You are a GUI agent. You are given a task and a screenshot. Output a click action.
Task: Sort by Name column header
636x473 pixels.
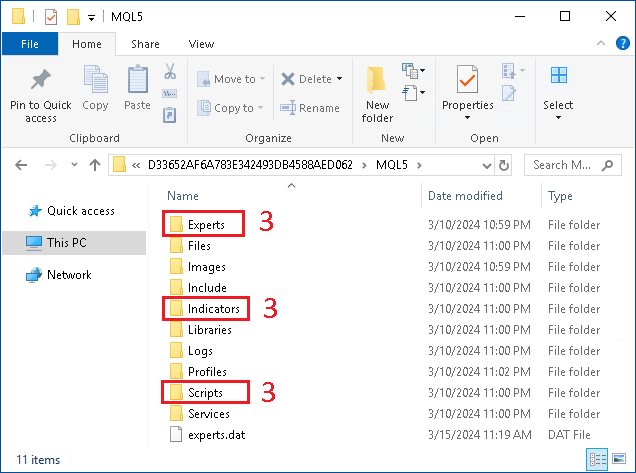pyautogui.click(x=183, y=196)
